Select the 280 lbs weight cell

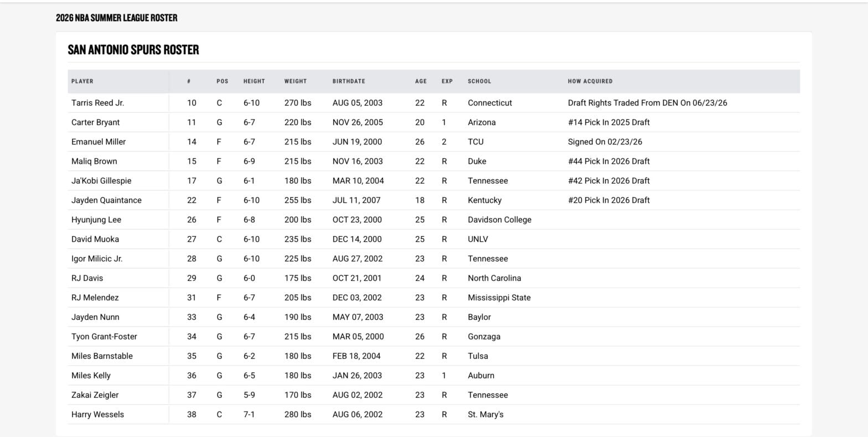(298, 414)
